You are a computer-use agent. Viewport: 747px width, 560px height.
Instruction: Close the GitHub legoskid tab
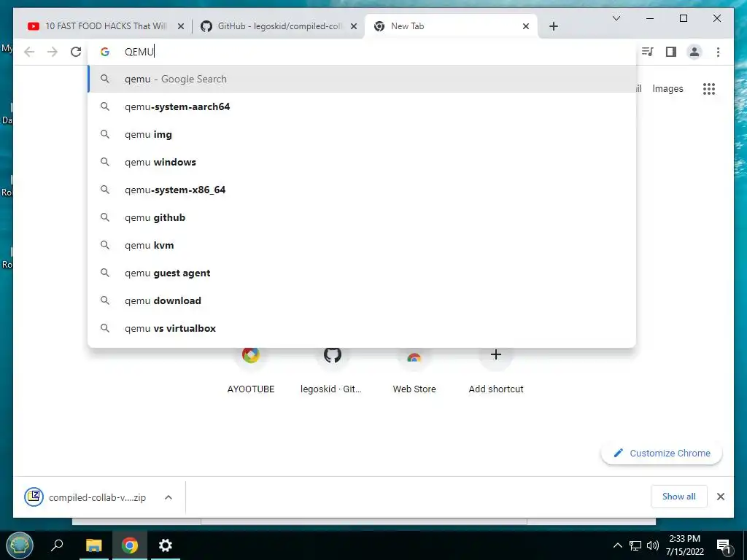(x=354, y=26)
